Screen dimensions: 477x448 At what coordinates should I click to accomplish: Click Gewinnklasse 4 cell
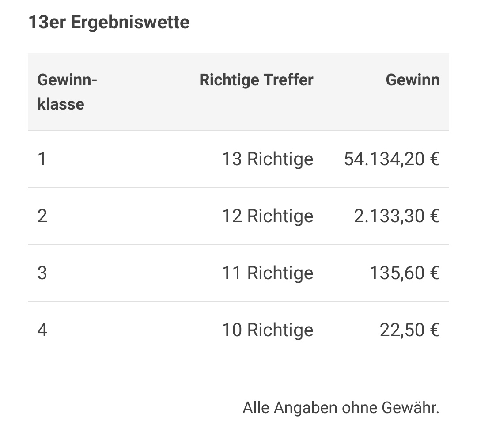coord(42,330)
